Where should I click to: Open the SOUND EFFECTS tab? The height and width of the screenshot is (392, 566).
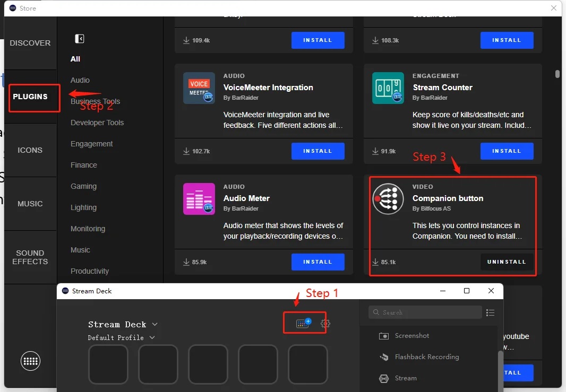(x=30, y=257)
